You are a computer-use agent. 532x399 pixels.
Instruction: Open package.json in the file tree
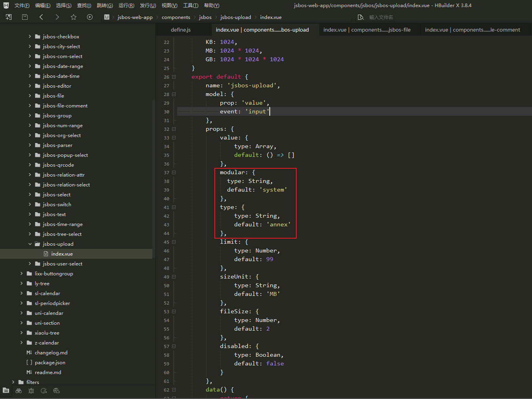[50, 363]
